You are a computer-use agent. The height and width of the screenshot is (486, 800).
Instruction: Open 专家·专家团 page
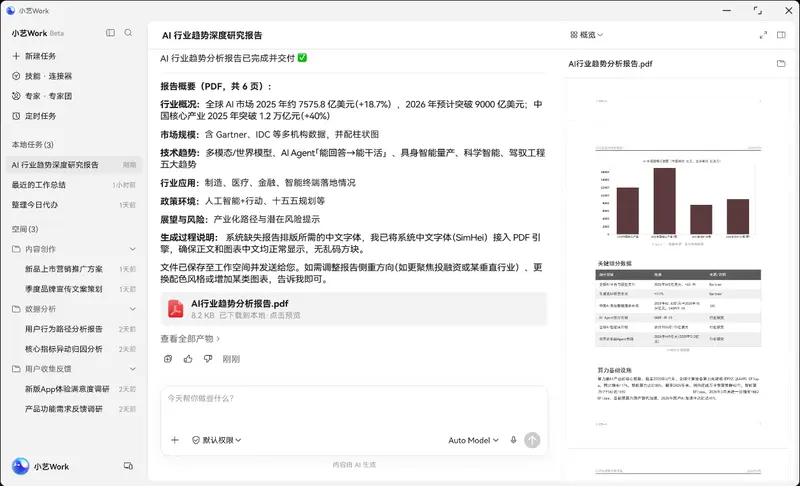click(x=42, y=96)
